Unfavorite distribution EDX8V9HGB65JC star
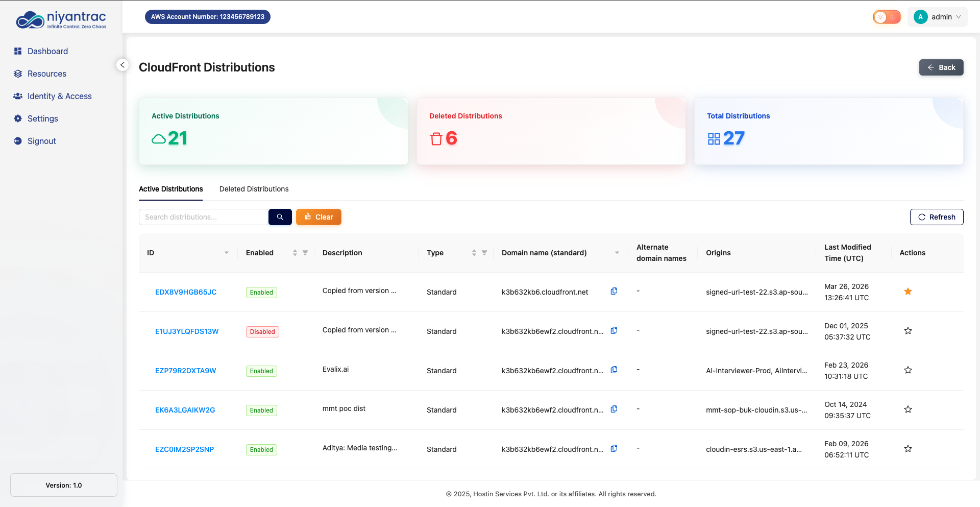The height and width of the screenshot is (507, 980). (x=908, y=292)
